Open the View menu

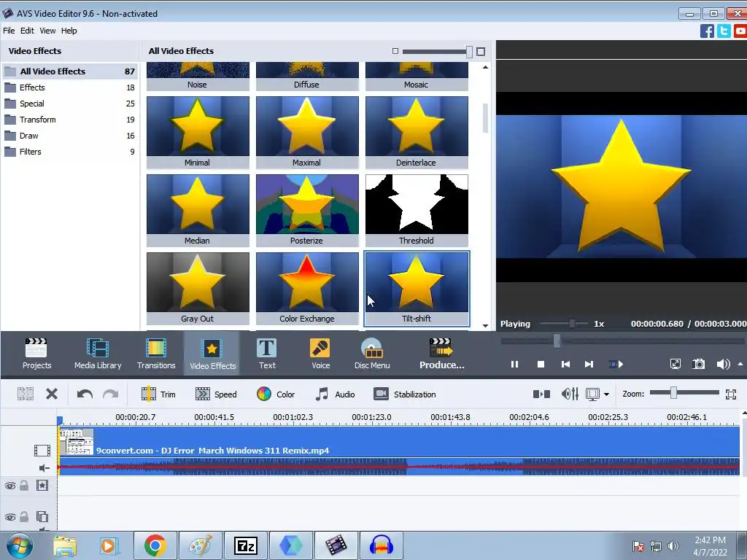[x=47, y=31]
